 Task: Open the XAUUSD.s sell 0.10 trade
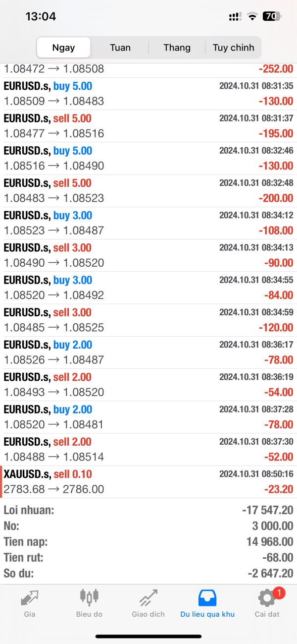click(148, 482)
